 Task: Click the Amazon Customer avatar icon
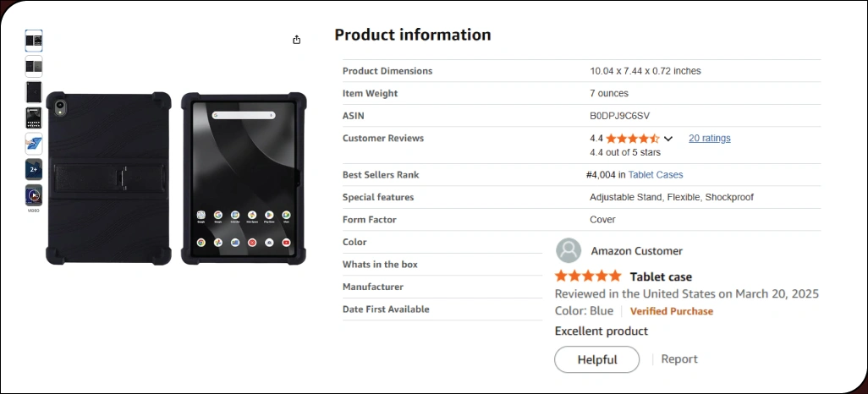pyautogui.click(x=569, y=250)
